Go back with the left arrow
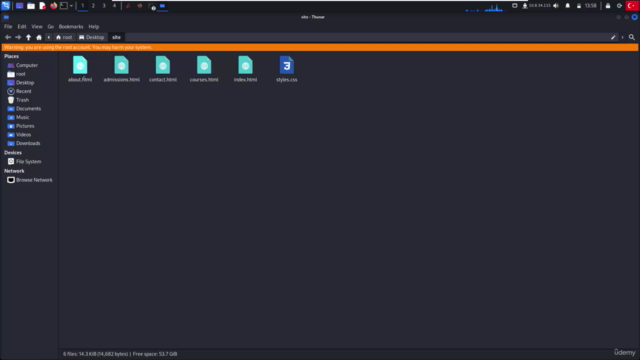The height and width of the screenshot is (360, 640). coord(8,37)
